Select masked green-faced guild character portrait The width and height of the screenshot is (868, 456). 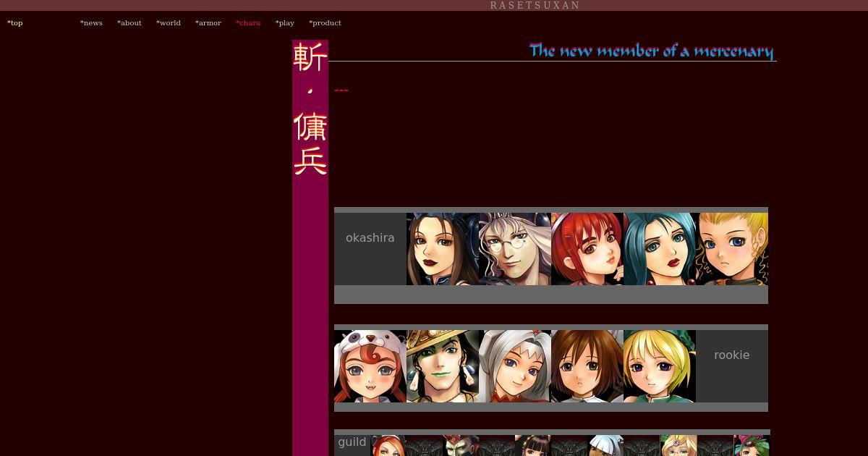[x=461, y=446]
